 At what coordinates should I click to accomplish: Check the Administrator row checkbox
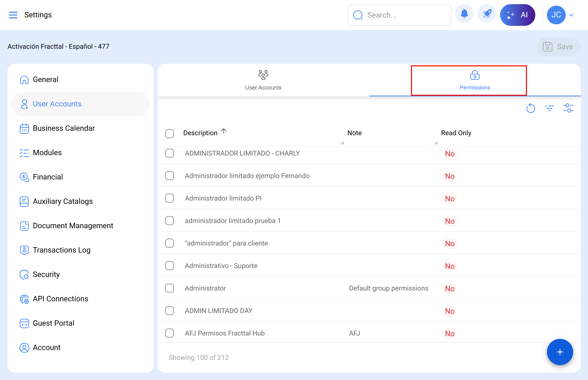click(170, 288)
